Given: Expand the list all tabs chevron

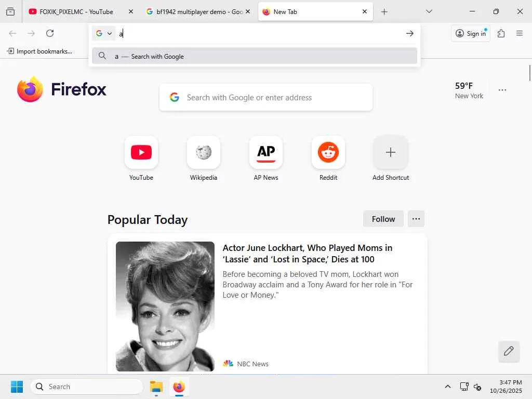Looking at the screenshot, I should [429, 11].
